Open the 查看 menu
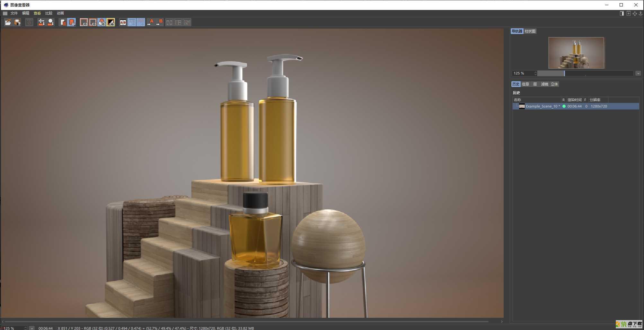The height and width of the screenshot is (330, 644). tap(37, 13)
